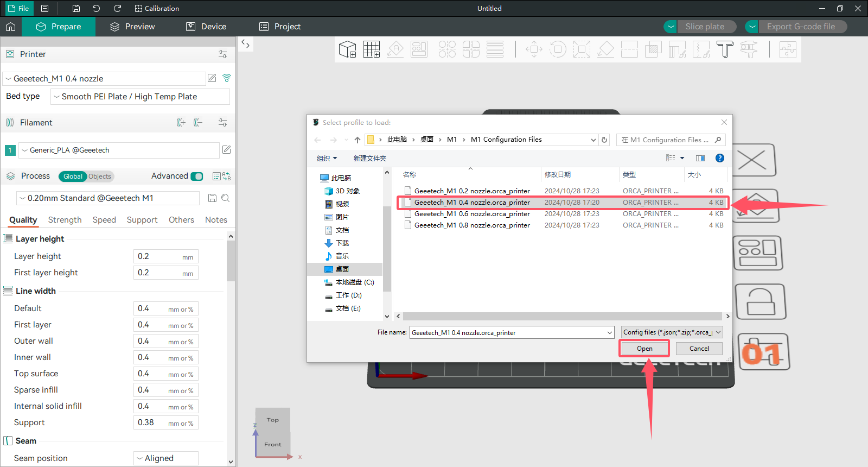The width and height of the screenshot is (868, 467).
Task: Click the Add cube object toolbar icon
Action: (347, 49)
